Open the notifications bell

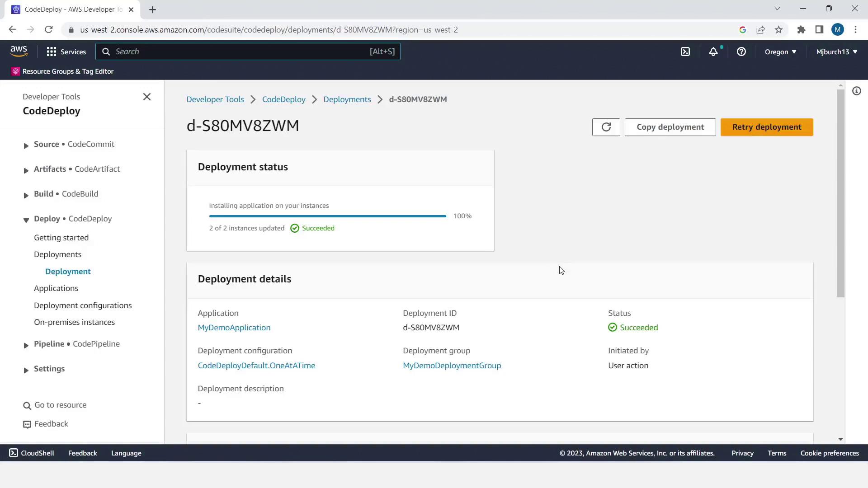click(713, 52)
